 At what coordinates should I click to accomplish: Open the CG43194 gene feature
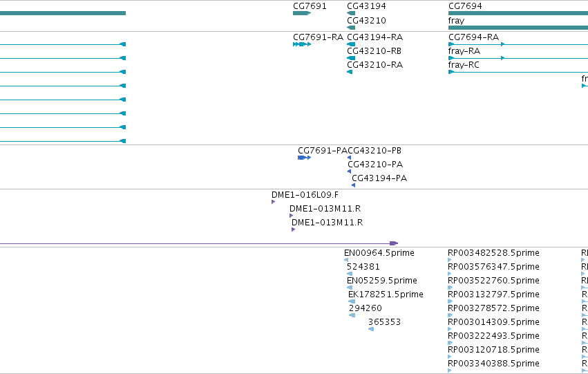pyautogui.click(x=351, y=13)
